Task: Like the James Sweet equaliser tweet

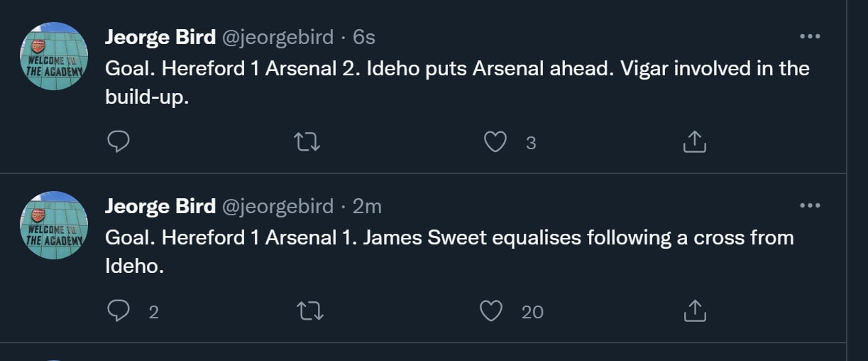Action: pos(491,311)
